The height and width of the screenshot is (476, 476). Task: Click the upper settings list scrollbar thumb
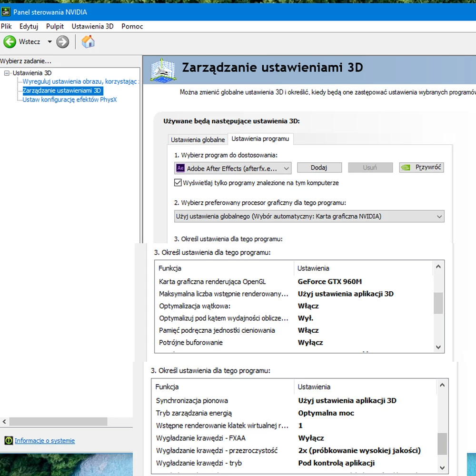pyautogui.click(x=438, y=303)
